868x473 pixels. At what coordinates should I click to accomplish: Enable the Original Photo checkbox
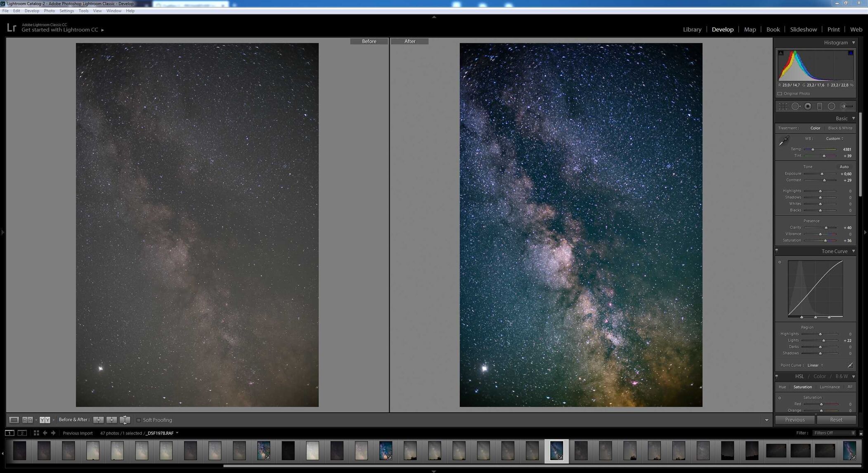point(780,94)
